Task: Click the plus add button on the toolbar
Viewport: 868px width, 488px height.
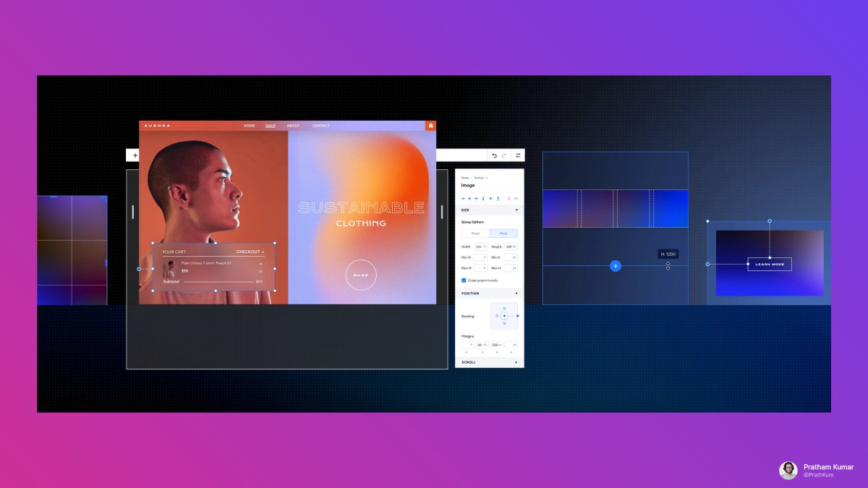Action: tap(135, 155)
